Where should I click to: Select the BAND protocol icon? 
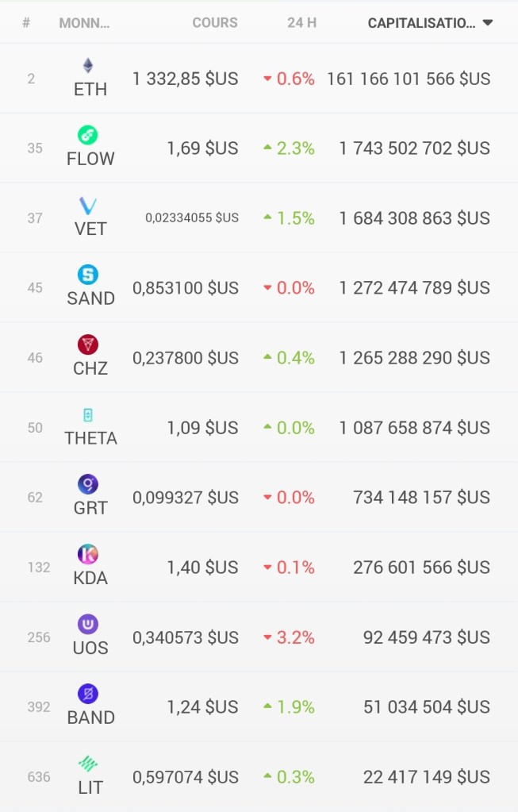pos(88,694)
